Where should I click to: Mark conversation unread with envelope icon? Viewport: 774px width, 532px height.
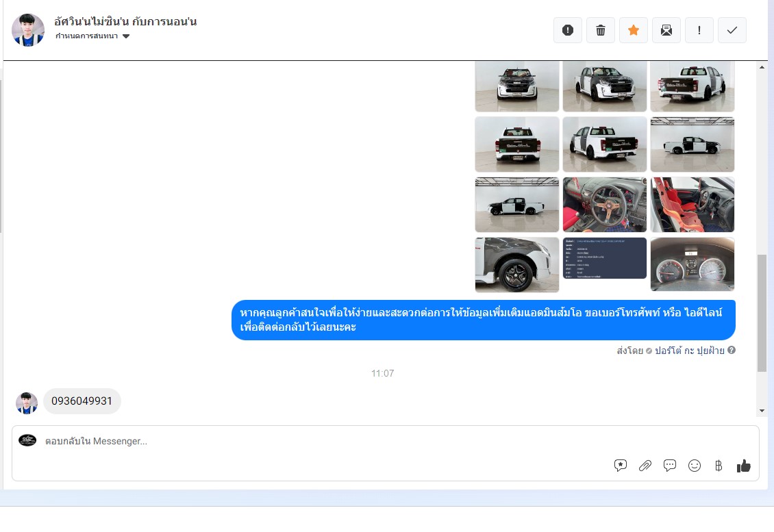tap(666, 30)
